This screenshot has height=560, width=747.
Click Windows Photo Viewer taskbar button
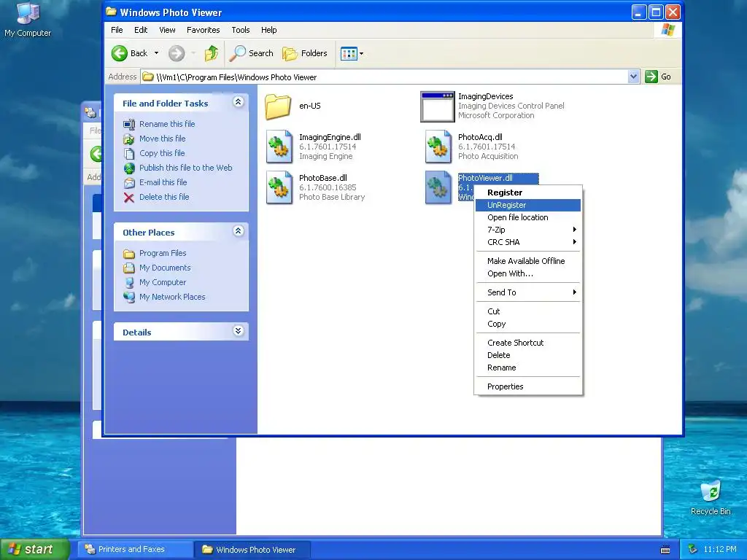point(252,550)
